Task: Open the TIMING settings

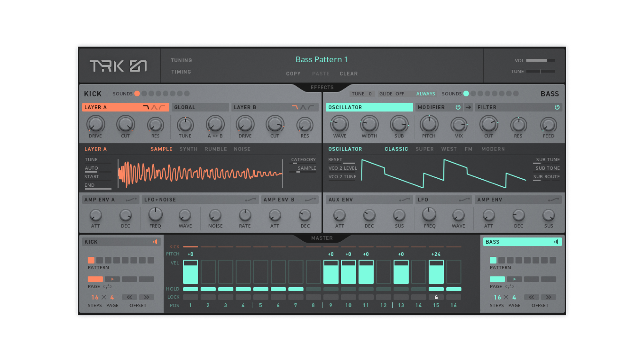Action: coord(181,72)
